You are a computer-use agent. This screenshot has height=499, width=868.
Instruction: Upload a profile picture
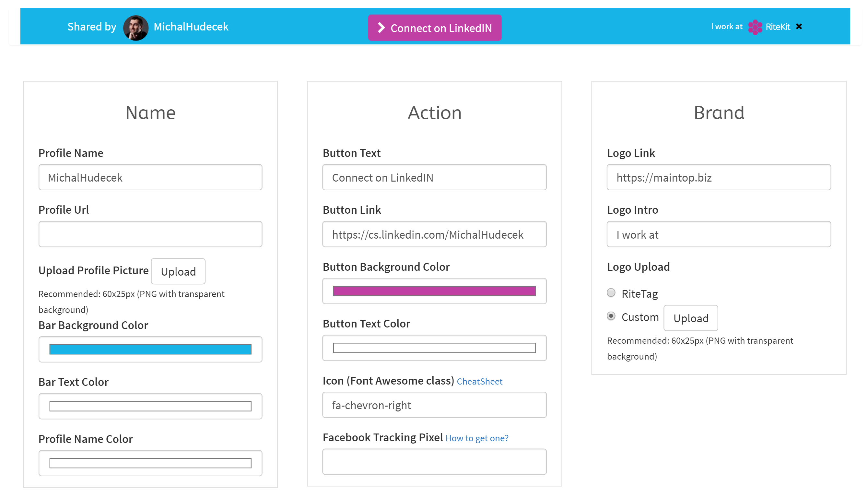[178, 271]
